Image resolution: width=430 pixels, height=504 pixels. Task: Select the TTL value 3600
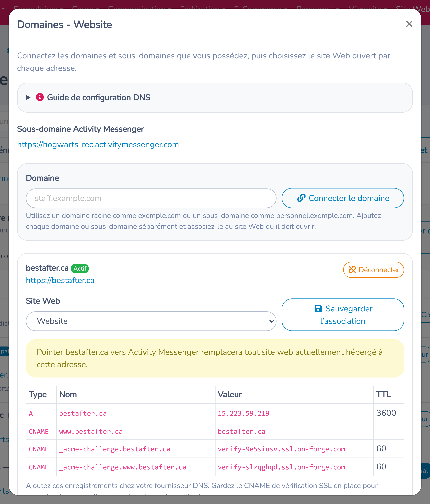tap(386, 413)
